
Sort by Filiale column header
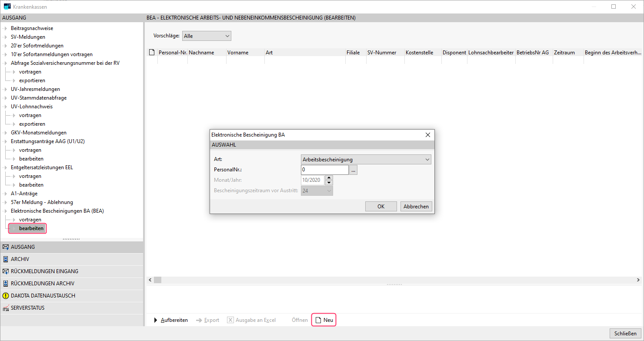click(356, 53)
